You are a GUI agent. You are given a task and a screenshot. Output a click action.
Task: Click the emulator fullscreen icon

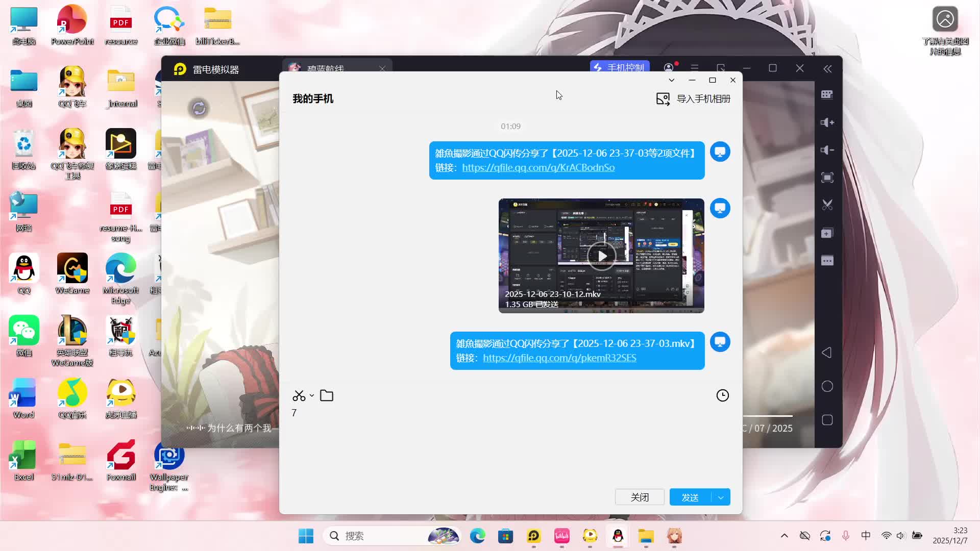tap(827, 178)
